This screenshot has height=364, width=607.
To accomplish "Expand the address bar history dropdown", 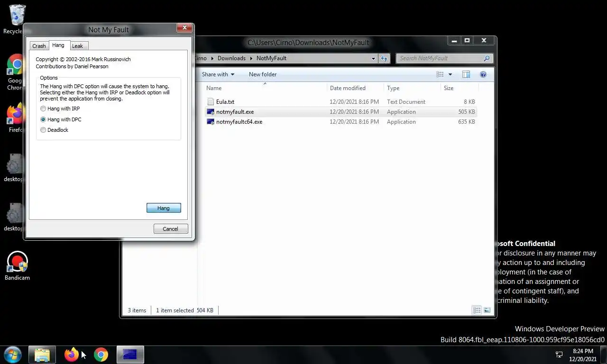I will point(373,58).
